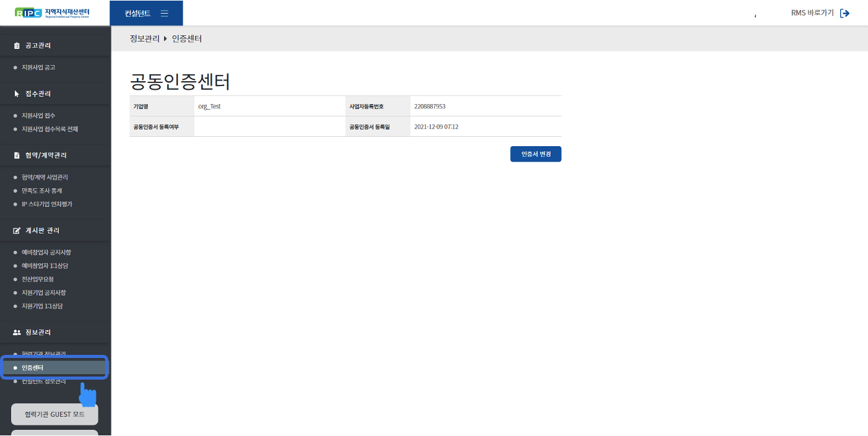Click the RIPC 지역지식재산센터 logo
This screenshot has height=436, width=868.
coord(56,13)
